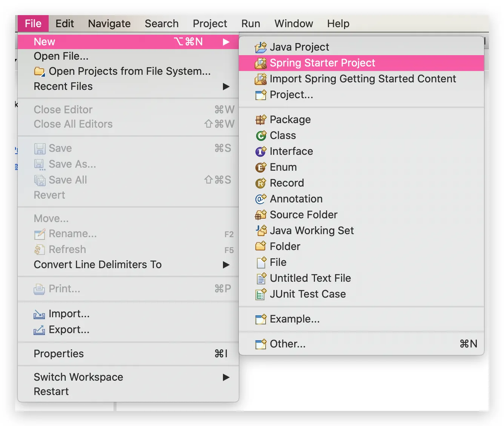Expand the Recent Files submenu arrow
This screenshot has height=426, width=504.
pos(226,86)
